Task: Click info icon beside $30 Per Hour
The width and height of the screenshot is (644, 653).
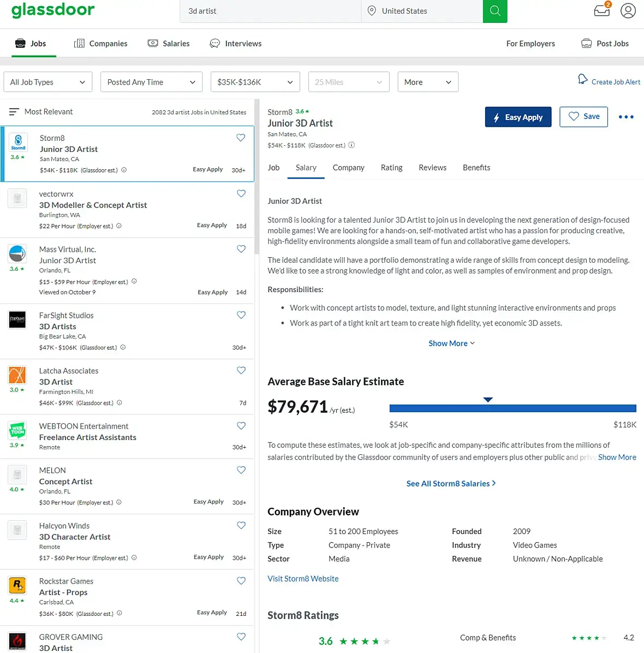Action: click(119, 502)
